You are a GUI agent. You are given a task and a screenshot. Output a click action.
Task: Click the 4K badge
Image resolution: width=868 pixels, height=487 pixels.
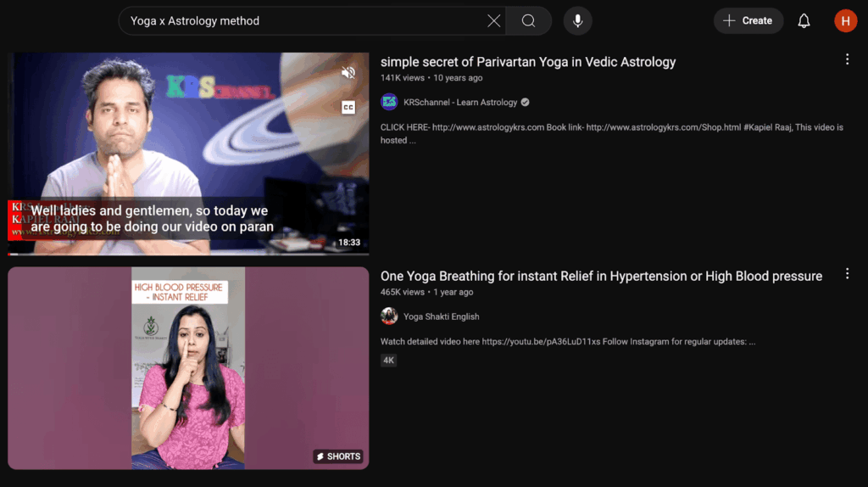pyautogui.click(x=388, y=360)
